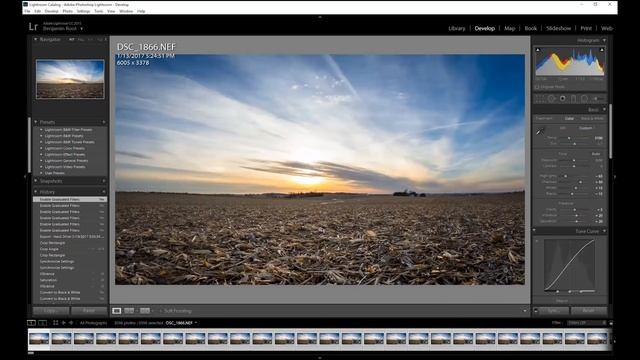
Task: Switch to the Library module
Action: pyautogui.click(x=457, y=29)
